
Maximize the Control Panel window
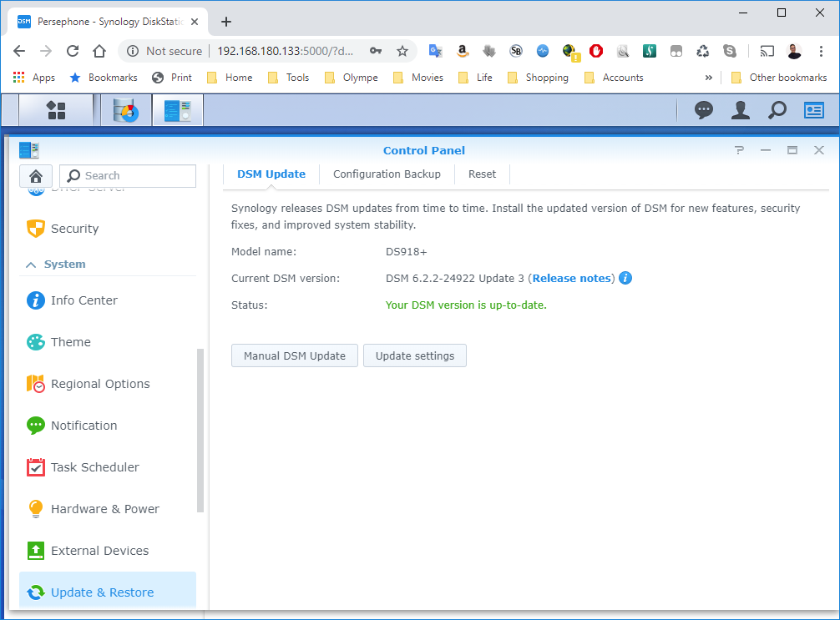coord(792,150)
